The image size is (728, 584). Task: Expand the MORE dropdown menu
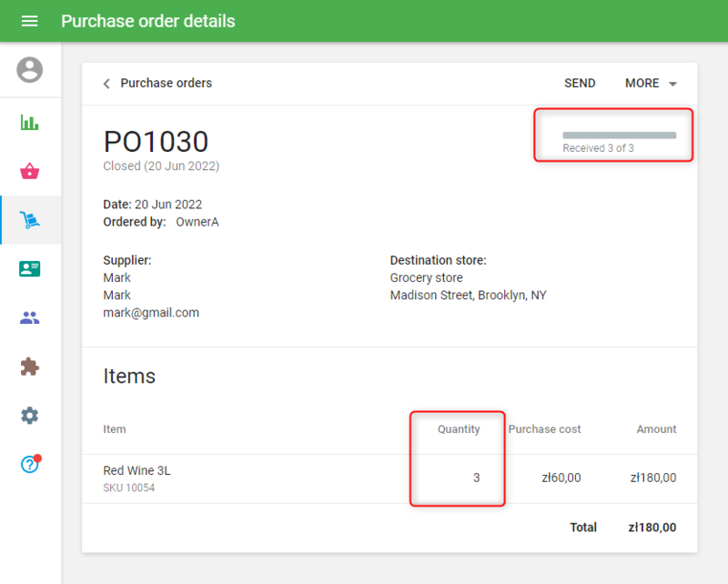pos(642,83)
